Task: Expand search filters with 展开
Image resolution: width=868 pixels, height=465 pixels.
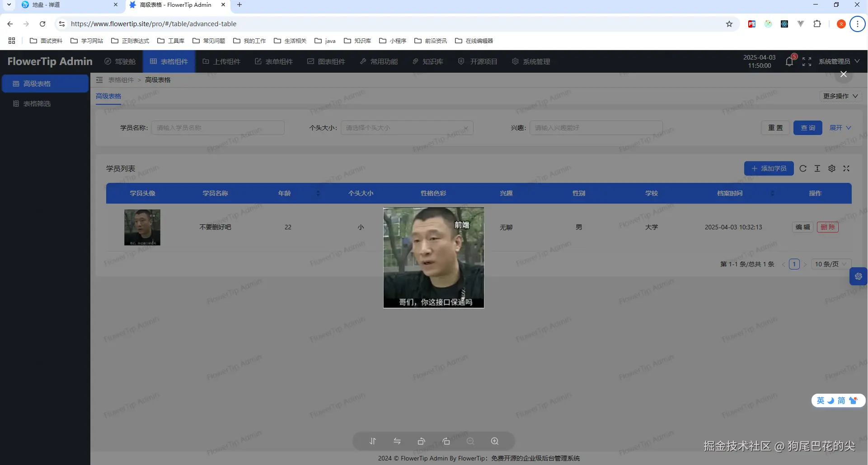Action: coord(840,128)
